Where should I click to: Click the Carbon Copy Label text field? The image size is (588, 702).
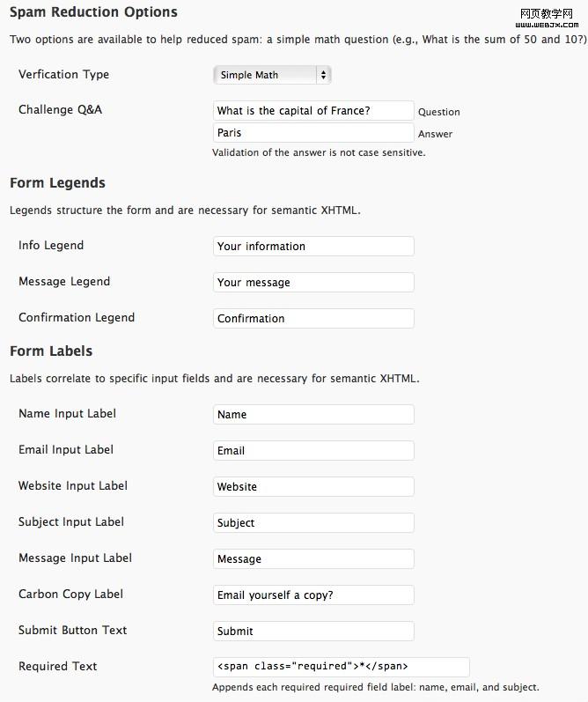click(313, 595)
